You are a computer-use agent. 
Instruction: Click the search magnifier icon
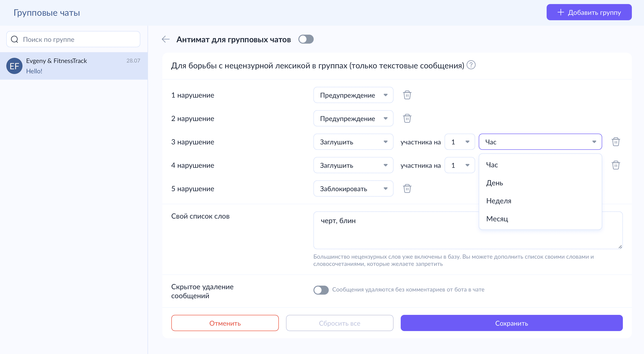pyautogui.click(x=14, y=39)
